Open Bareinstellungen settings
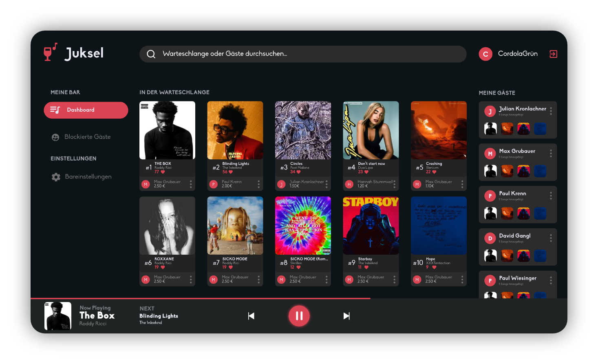 point(82,177)
